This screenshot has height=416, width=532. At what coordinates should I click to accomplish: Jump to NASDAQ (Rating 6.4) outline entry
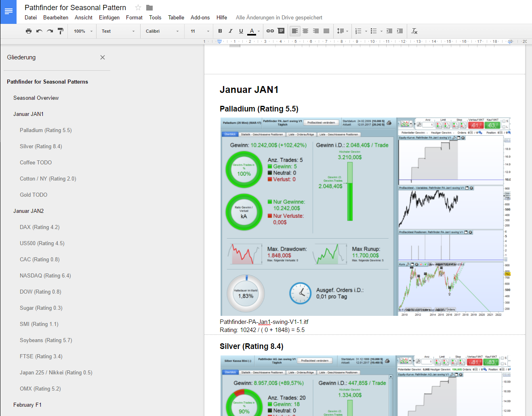pyautogui.click(x=45, y=275)
